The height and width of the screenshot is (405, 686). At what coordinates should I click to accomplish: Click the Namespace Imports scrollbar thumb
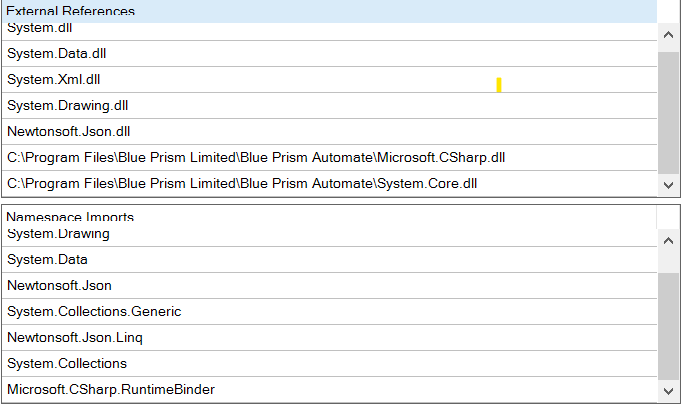(x=668, y=326)
